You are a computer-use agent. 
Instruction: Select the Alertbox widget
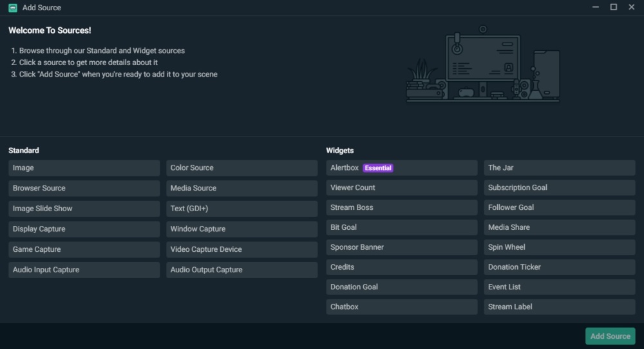(401, 168)
